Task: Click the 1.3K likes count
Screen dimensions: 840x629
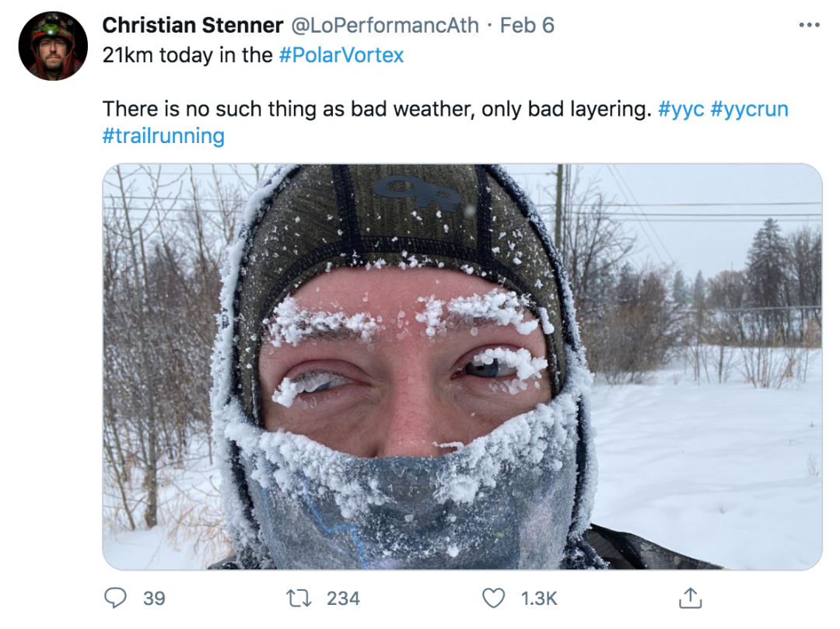Action: 538,598
